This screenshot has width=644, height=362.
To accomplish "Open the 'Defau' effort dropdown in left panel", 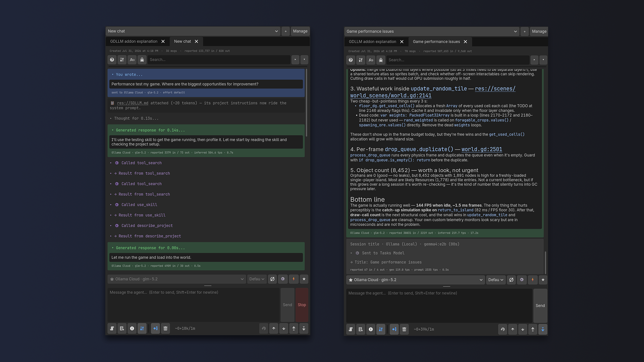I will pyautogui.click(x=257, y=279).
